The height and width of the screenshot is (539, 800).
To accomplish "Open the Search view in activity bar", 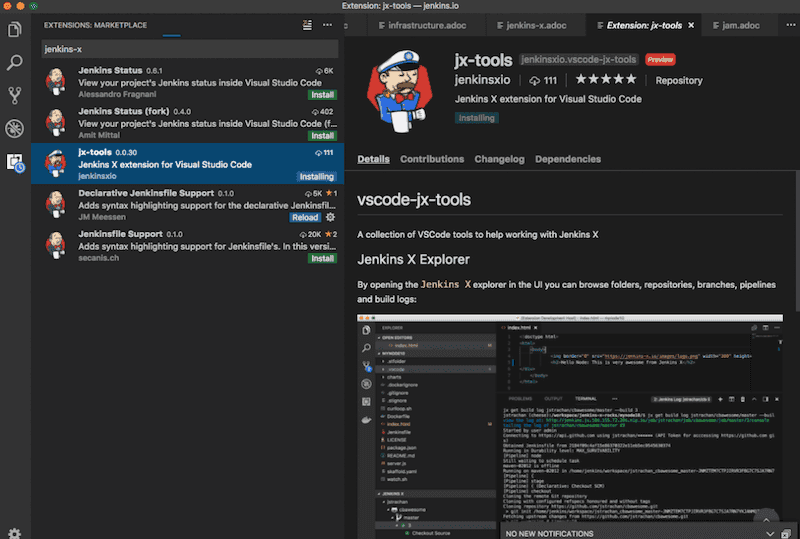I will point(14,62).
